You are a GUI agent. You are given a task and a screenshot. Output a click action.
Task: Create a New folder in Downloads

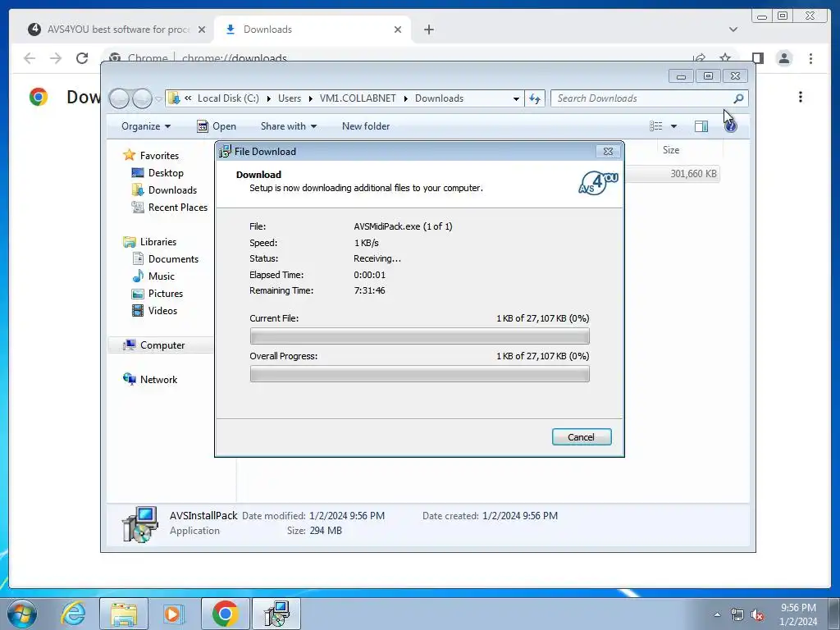pyautogui.click(x=366, y=126)
